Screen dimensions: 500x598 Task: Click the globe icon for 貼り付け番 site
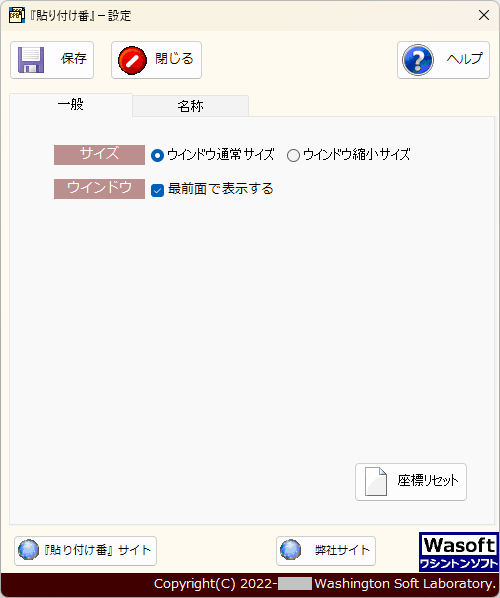pyautogui.click(x=29, y=550)
